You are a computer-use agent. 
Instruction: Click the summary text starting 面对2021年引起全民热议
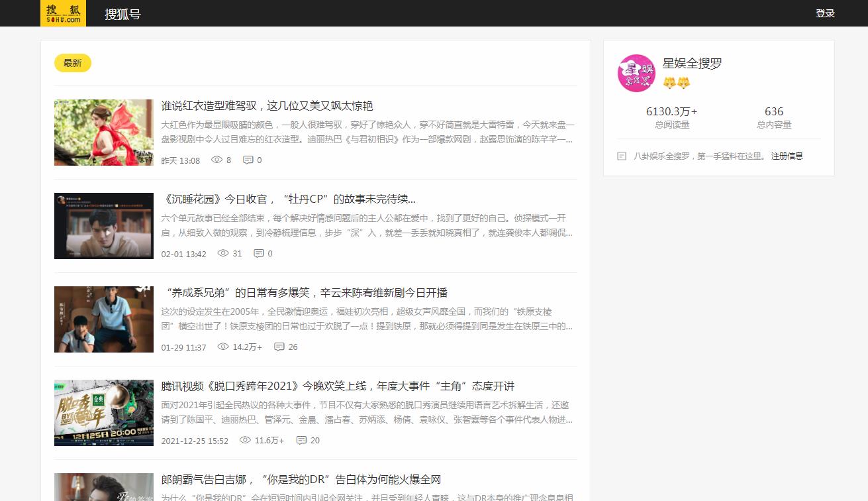click(x=368, y=413)
